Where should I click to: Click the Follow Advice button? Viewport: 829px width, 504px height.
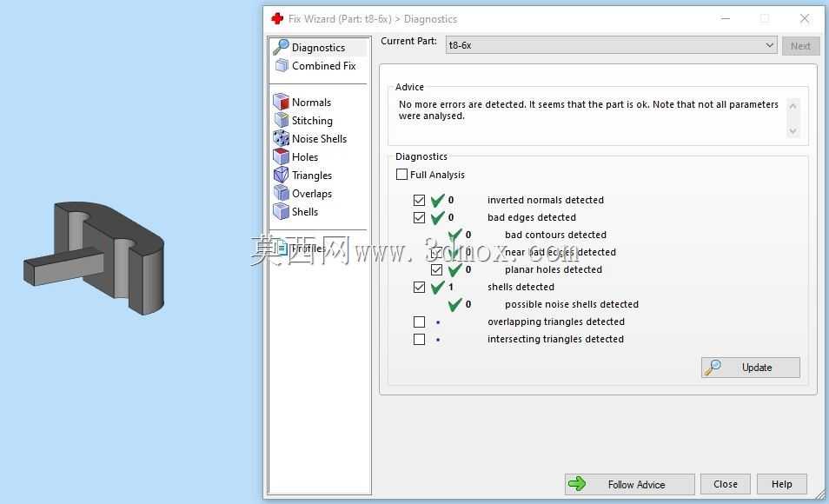[x=630, y=484]
